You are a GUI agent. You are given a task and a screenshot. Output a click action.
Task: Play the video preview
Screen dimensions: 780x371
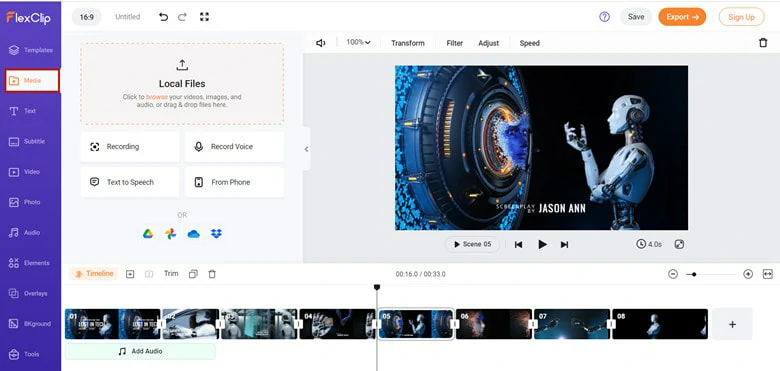point(542,244)
